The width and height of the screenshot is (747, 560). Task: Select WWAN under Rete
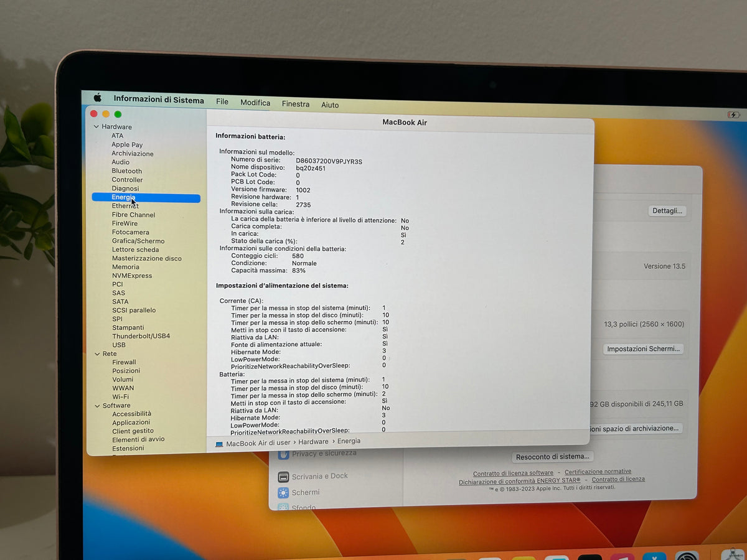(123, 388)
